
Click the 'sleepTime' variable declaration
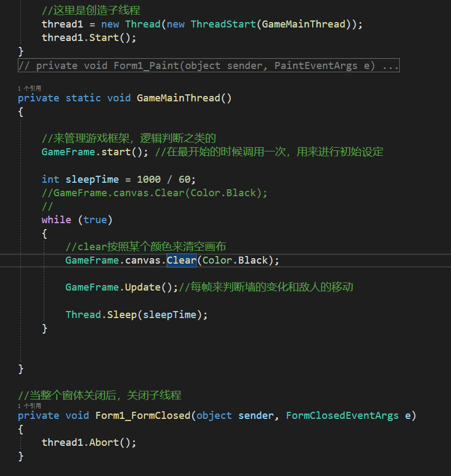tap(92, 179)
